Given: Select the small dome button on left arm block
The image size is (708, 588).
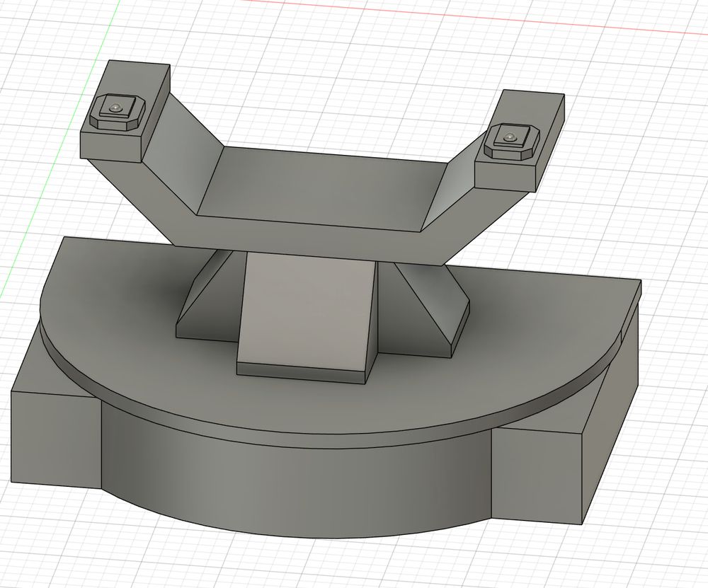Looking at the screenshot, I should click(115, 108).
